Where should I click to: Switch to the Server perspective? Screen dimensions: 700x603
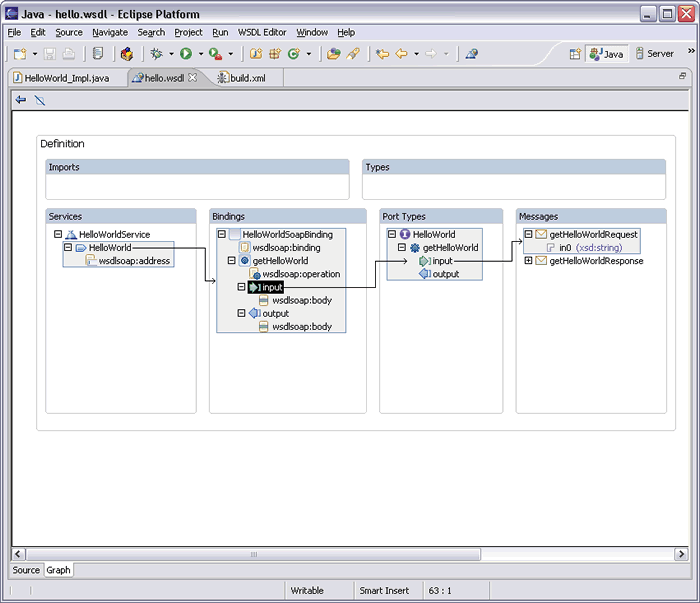click(654, 54)
